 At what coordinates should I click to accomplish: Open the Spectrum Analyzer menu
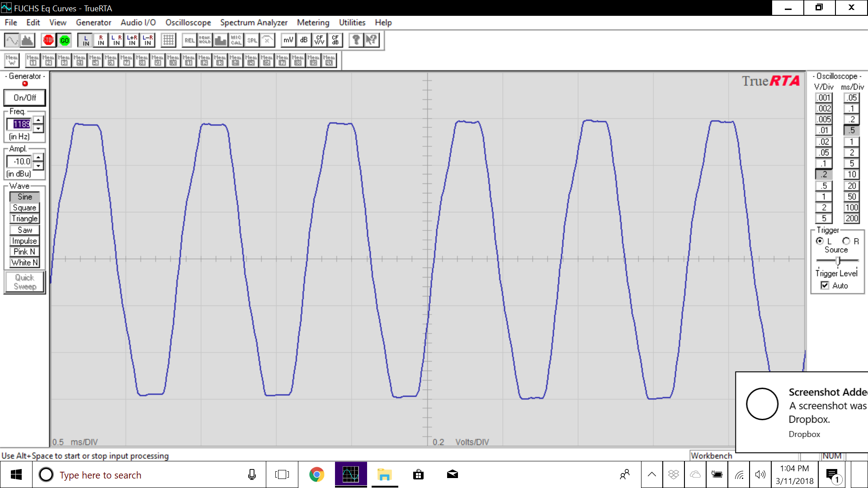pos(254,23)
